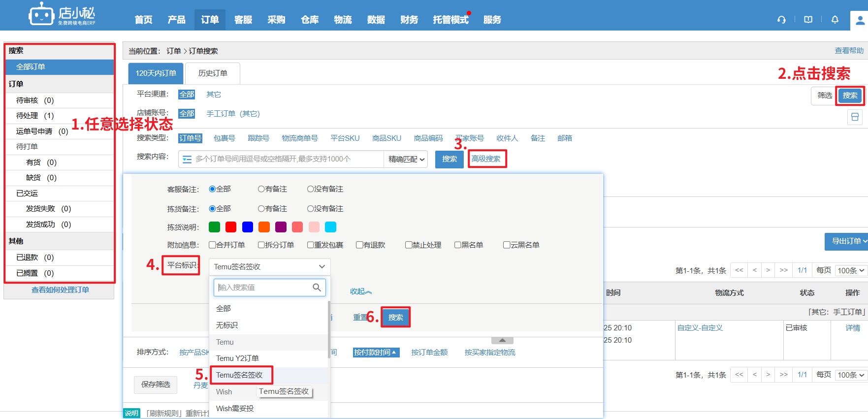Click the magnifier icon in dropdown search box
This screenshot has width=868, height=419.
coord(317,288)
